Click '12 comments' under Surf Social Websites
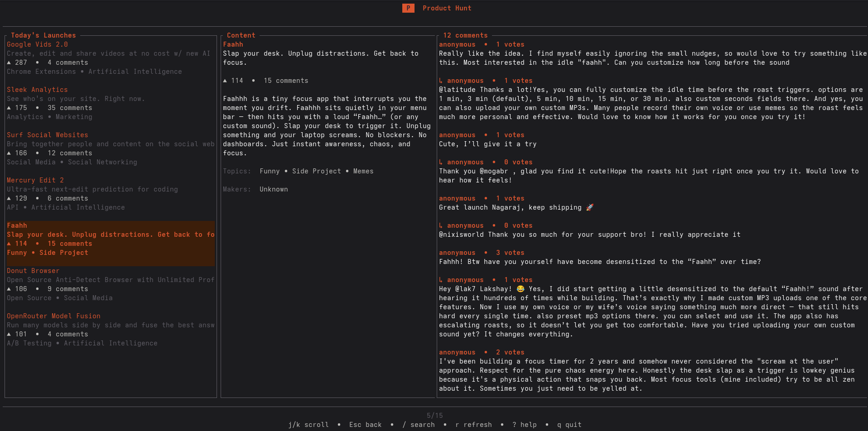The image size is (868, 431). click(70, 153)
